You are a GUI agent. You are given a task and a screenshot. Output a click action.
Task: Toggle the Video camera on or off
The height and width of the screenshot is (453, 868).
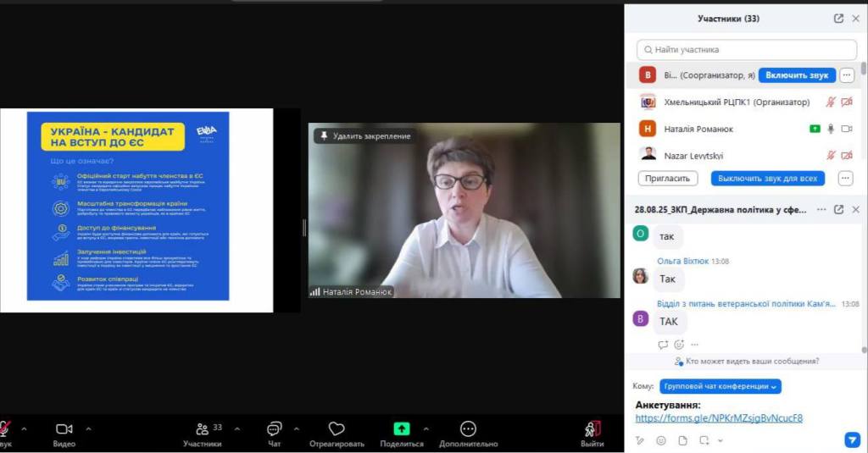64,428
